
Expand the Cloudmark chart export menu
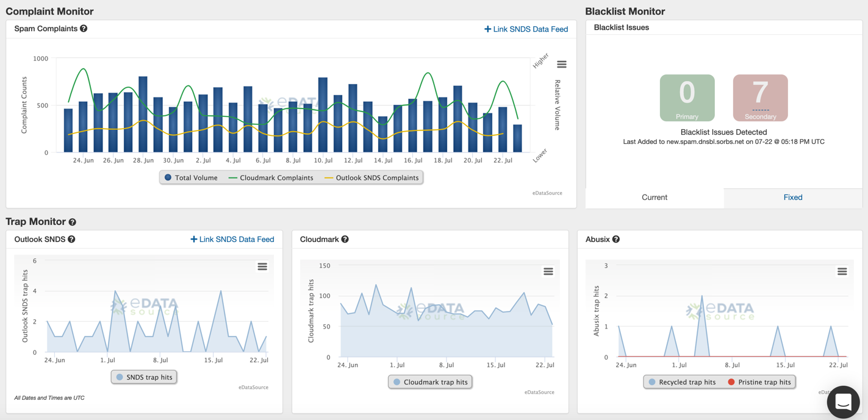[548, 271]
